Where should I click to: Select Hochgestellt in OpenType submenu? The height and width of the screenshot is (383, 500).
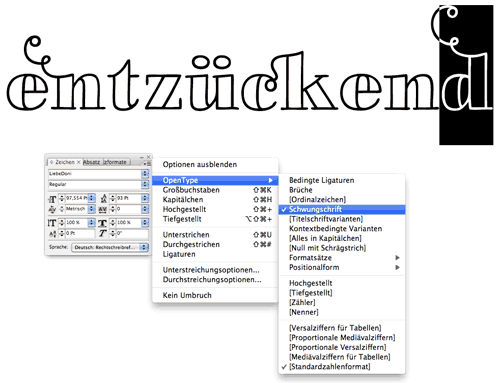point(342,283)
